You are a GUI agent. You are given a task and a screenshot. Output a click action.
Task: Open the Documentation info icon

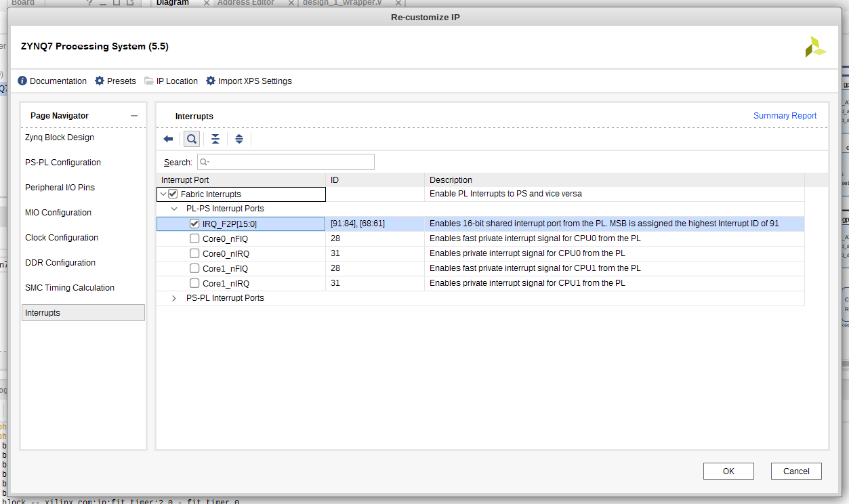click(x=22, y=81)
